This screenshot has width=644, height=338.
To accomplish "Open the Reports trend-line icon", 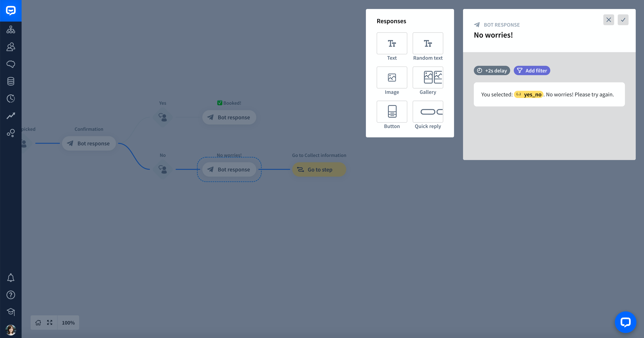I will [11, 116].
